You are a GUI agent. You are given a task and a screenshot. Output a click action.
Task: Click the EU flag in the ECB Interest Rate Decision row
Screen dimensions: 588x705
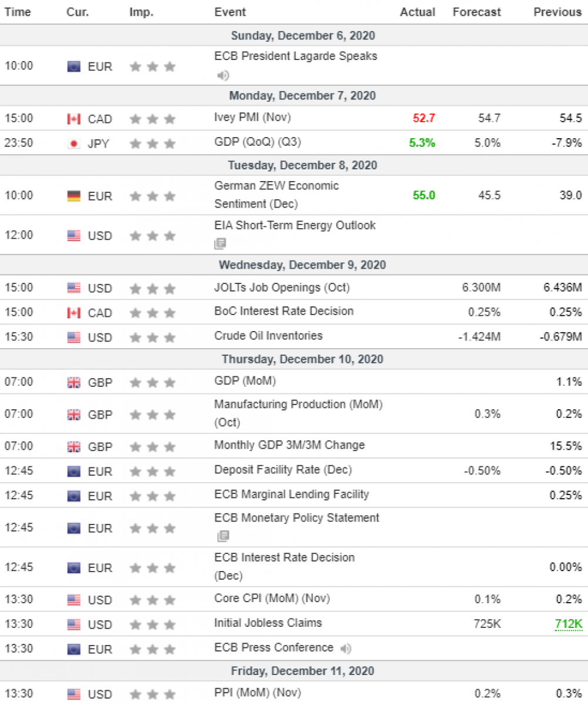[73, 568]
